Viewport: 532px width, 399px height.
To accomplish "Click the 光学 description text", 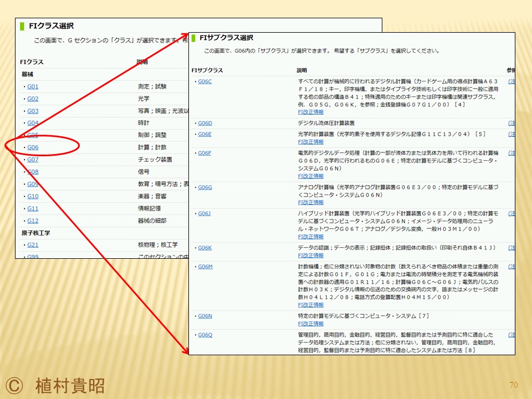I will click(x=144, y=99).
